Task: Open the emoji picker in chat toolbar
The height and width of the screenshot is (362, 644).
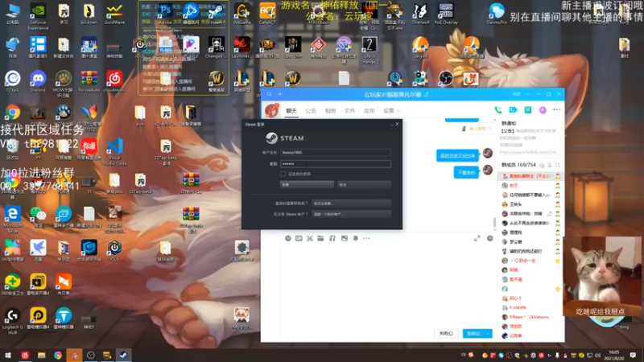Action: point(288,238)
